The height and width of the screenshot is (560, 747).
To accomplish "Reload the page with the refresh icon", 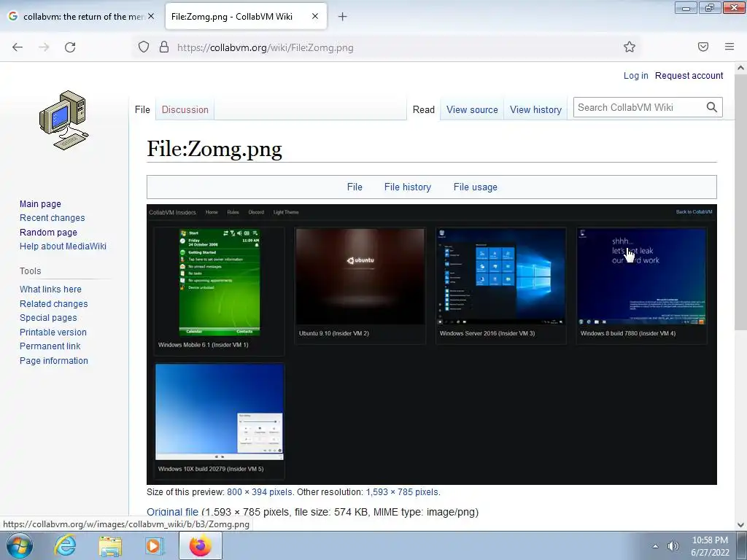I will 70,47.
